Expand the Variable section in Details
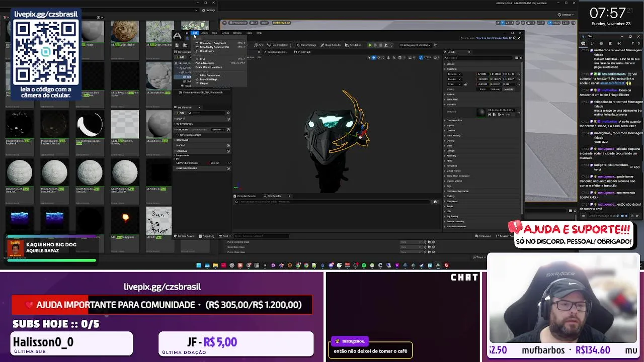The height and width of the screenshot is (362, 644). [x=445, y=64]
